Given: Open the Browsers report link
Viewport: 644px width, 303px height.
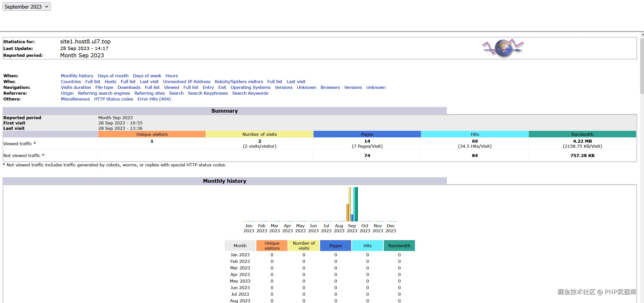Looking at the screenshot, I should pyautogui.click(x=330, y=87).
